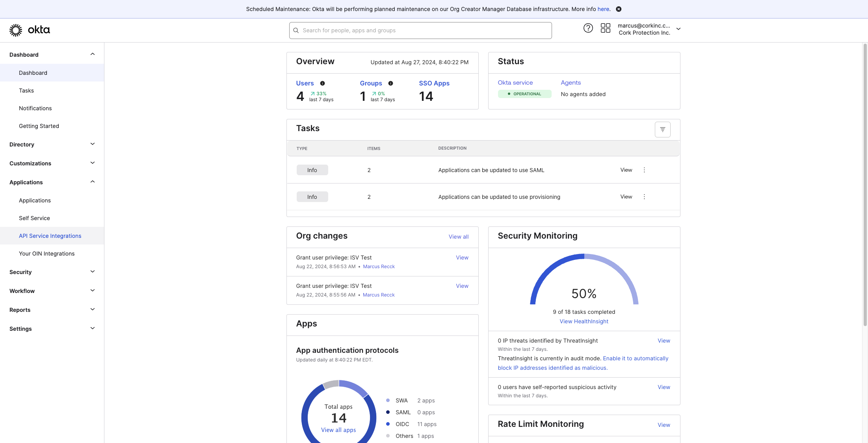Open Tasks in the sidebar
This screenshot has width=868, height=443.
point(52,91)
